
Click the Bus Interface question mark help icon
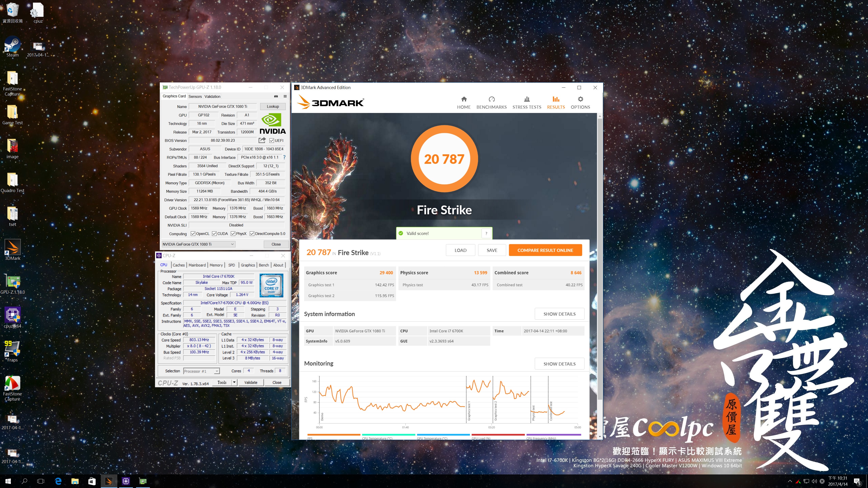tap(284, 157)
